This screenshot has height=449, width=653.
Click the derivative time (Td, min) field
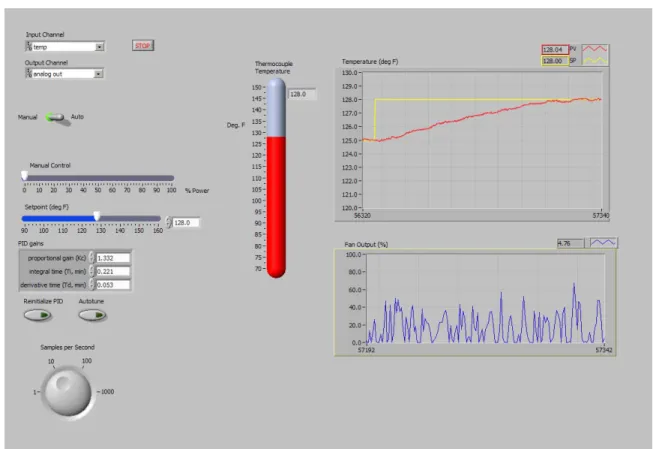pyautogui.click(x=113, y=285)
